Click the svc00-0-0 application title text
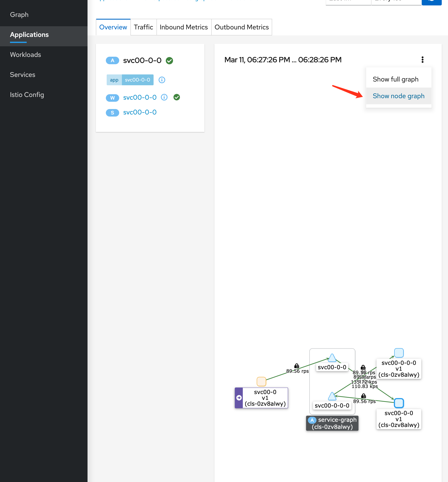This screenshot has height=482, width=448. pyautogui.click(x=142, y=60)
